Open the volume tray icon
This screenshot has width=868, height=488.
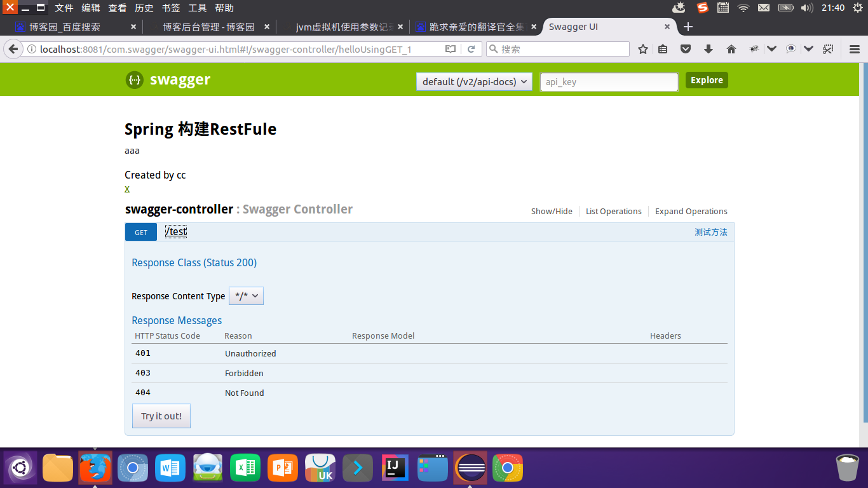807,8
